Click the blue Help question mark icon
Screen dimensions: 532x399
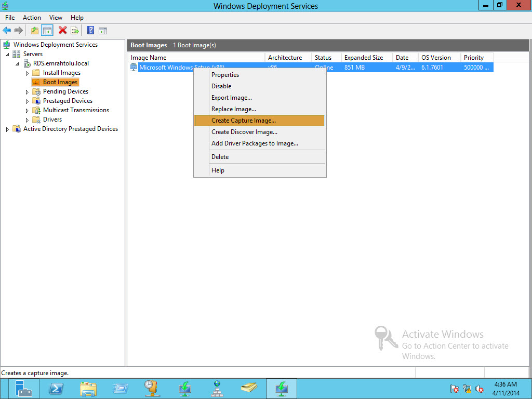pos(90,31)
